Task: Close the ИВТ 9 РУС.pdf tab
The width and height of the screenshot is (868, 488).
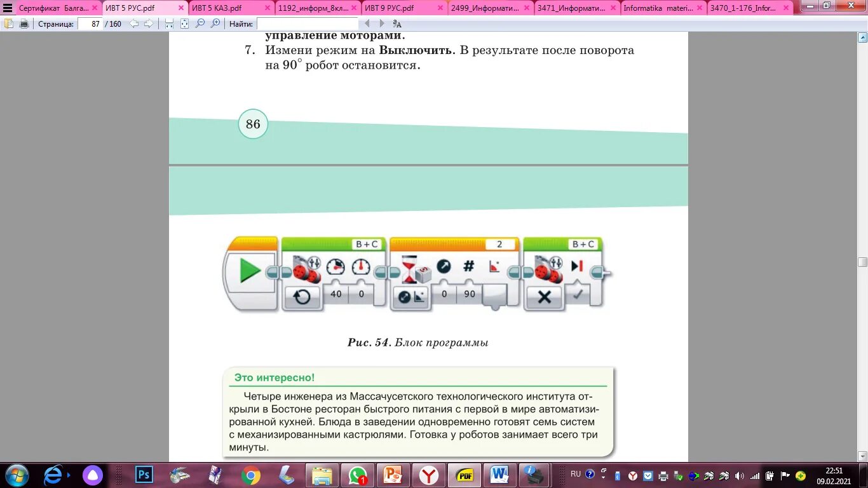Action: 440,8
